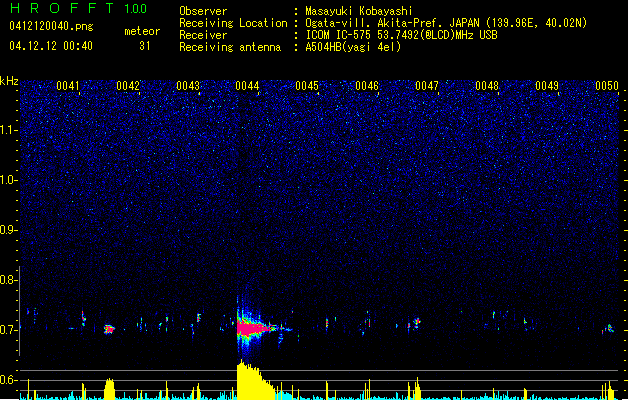Click time marker 0046

tap(367, 86)
